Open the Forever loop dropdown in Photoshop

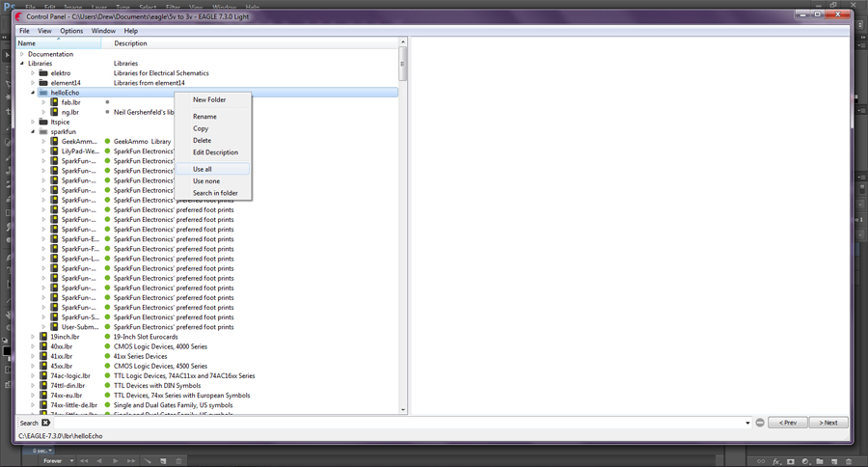[72, 461]
